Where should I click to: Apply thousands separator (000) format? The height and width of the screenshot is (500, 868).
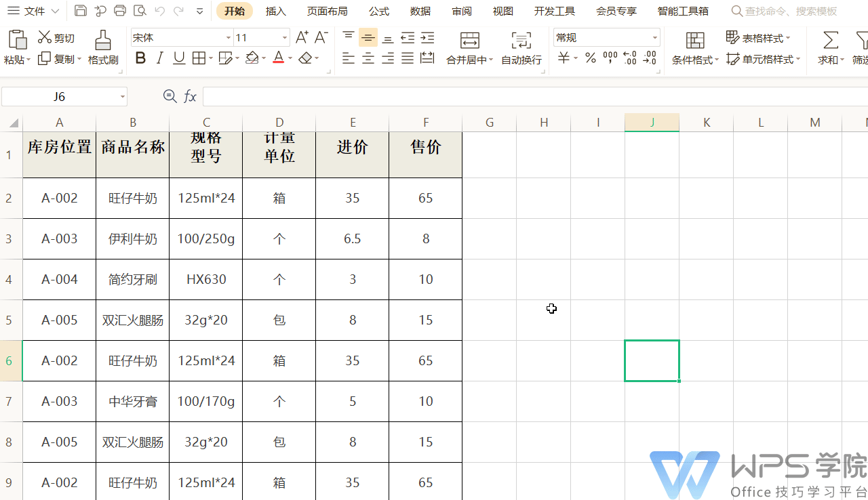(x=610, y=58)
